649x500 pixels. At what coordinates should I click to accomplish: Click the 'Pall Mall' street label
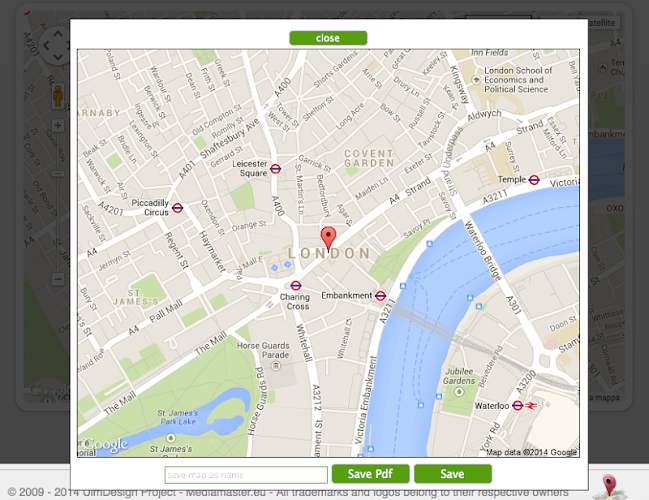[166, 312]
